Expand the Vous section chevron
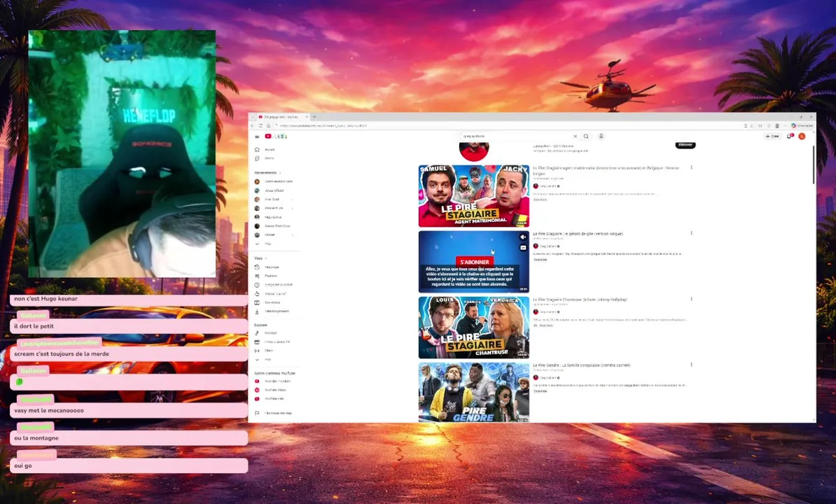The image size is (836, 504). (x=266, y=258)
